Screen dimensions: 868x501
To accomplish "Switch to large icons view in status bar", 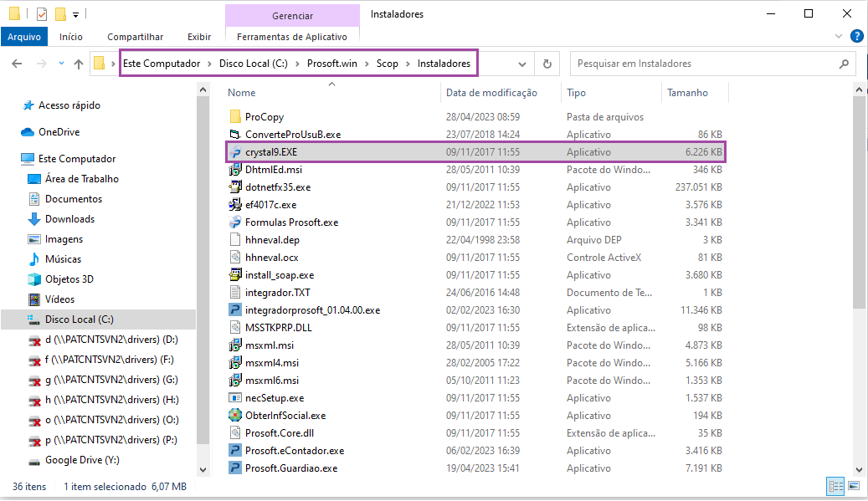I will pos(853,486).
